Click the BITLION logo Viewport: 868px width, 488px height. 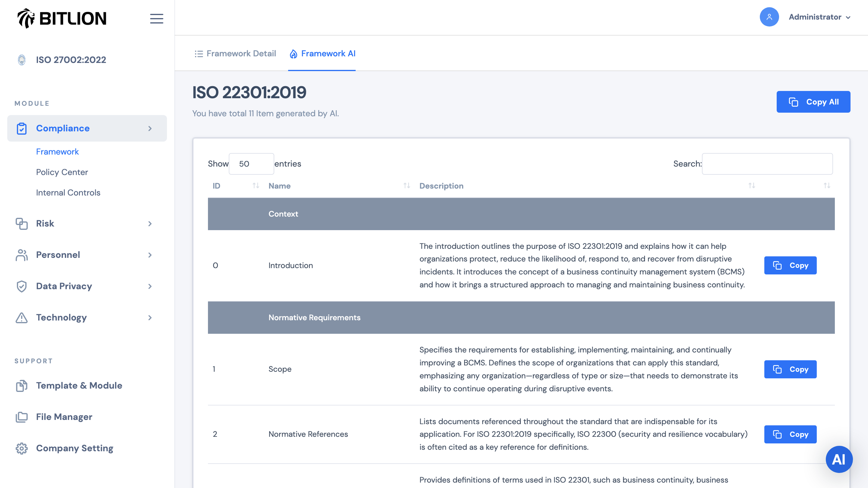62,18
